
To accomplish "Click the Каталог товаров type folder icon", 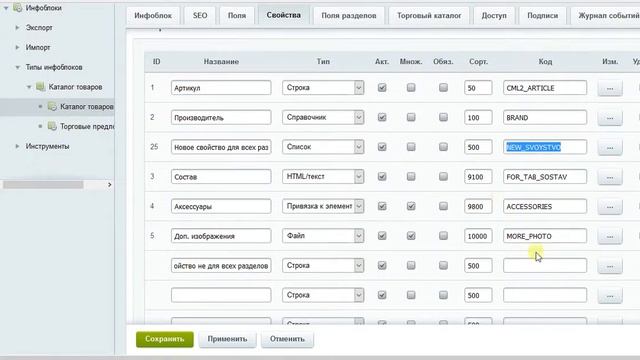I will 40,87.
